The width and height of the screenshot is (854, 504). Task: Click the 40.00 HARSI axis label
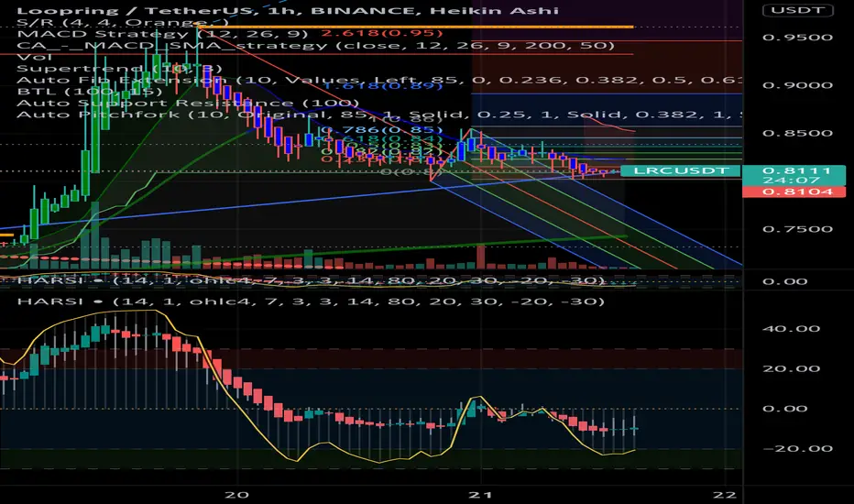[792, 329]
